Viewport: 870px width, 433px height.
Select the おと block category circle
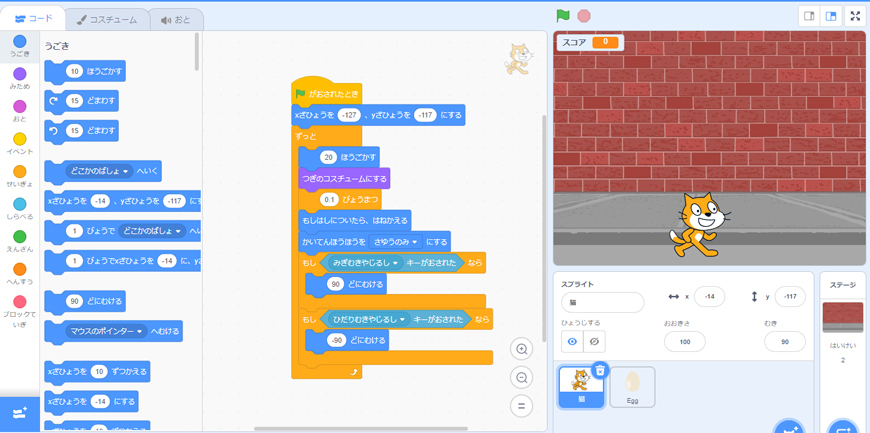tap(20, 106)
